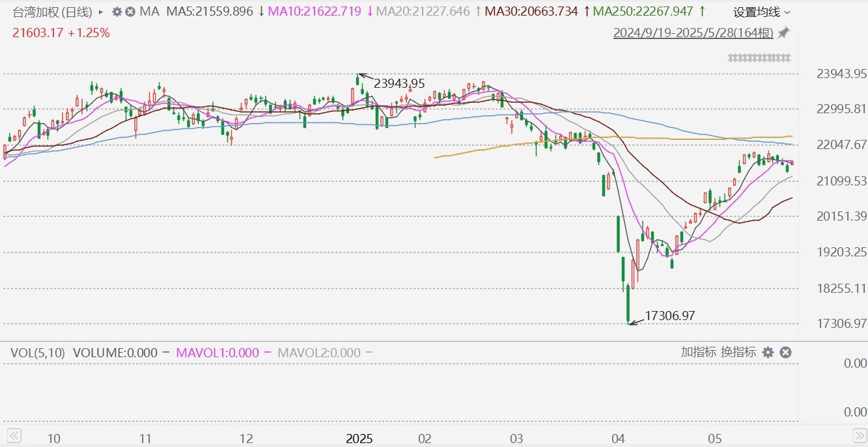Open MA indicator settings gear
The width and height of the screenshot is (868, 447).
tap(117, 12)
